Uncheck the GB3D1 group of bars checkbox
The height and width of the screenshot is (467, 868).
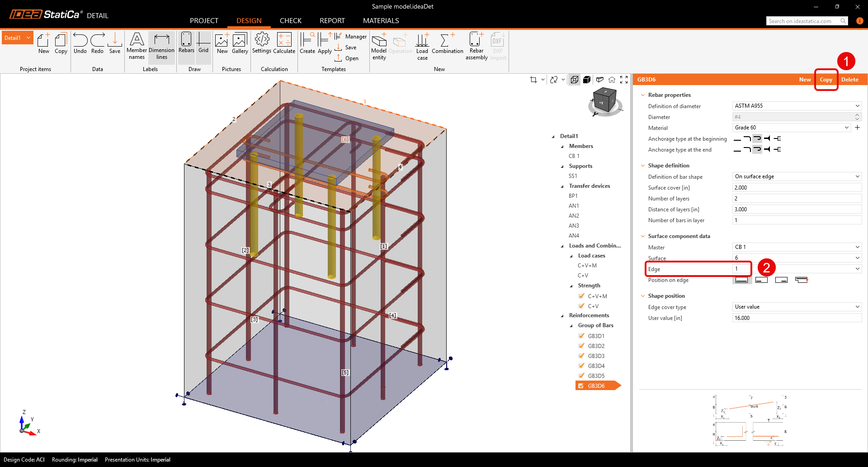581,336
